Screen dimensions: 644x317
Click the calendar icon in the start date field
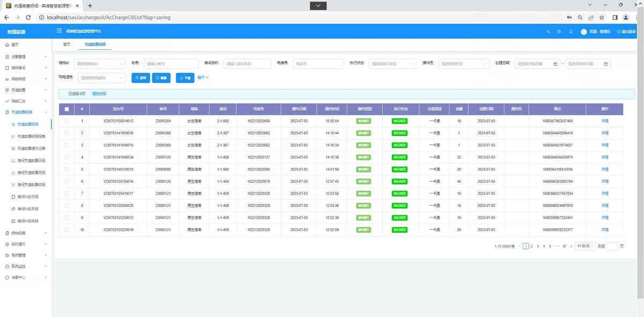tap(555, 64)
